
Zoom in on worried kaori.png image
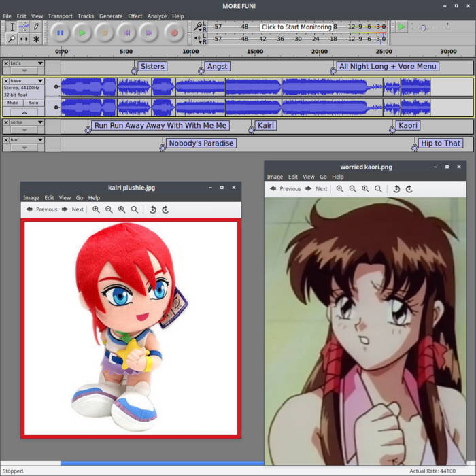[x=339, y=188]
